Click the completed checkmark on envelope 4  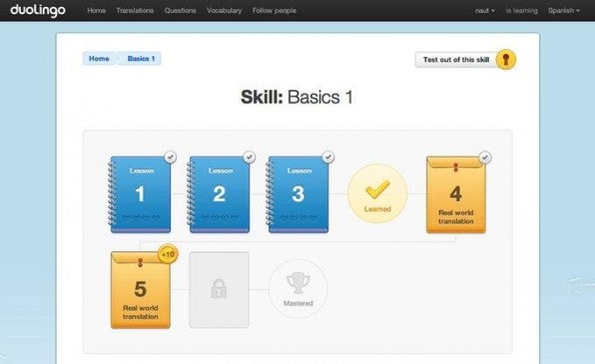(x=485, y=158)
